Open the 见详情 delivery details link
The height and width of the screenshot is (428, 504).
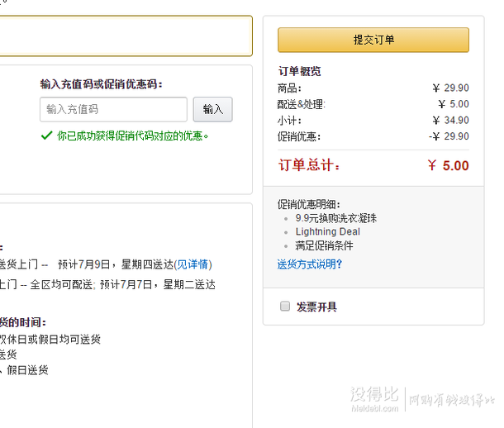tap(193, 264)
